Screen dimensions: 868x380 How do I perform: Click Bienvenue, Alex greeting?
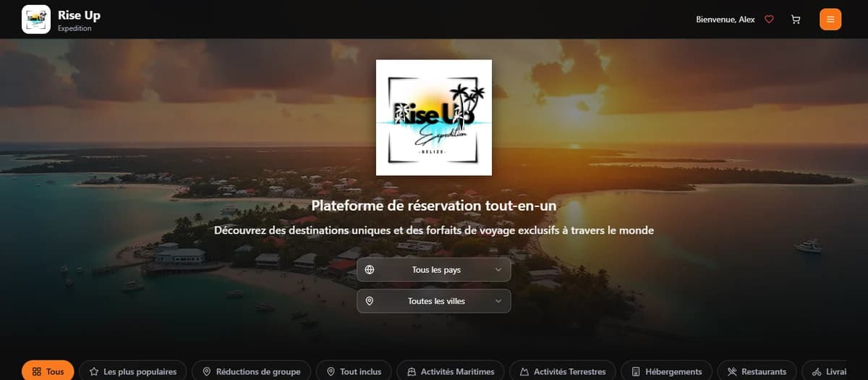coord(726,20)
